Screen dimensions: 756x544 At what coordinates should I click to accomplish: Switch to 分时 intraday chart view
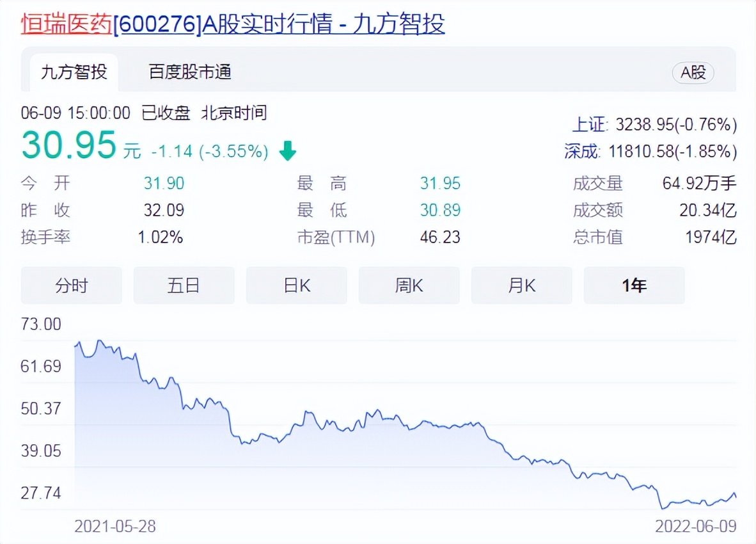point(71,285)
